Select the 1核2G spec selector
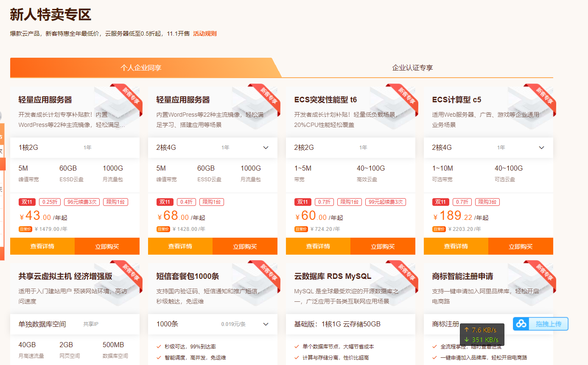Image resolution: width=588 pixels, height=365 pixels. click(x=75, y=148)
